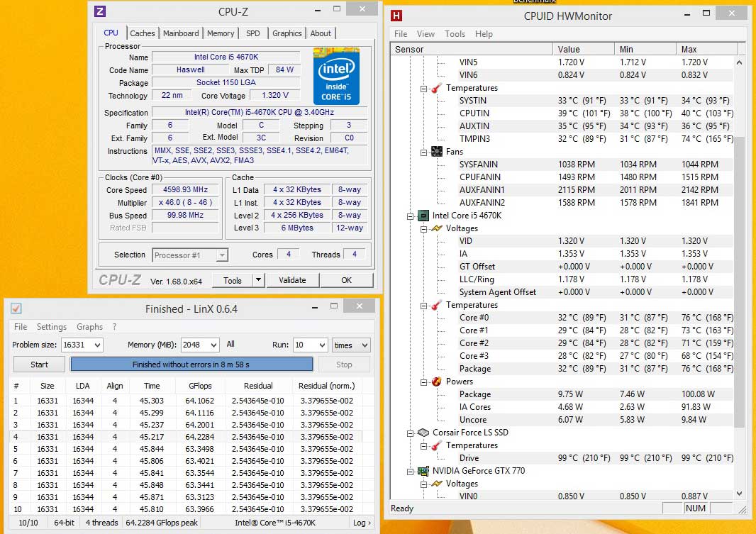
Task: Open the Problem size dropdown
Action: tap(98, 345)
